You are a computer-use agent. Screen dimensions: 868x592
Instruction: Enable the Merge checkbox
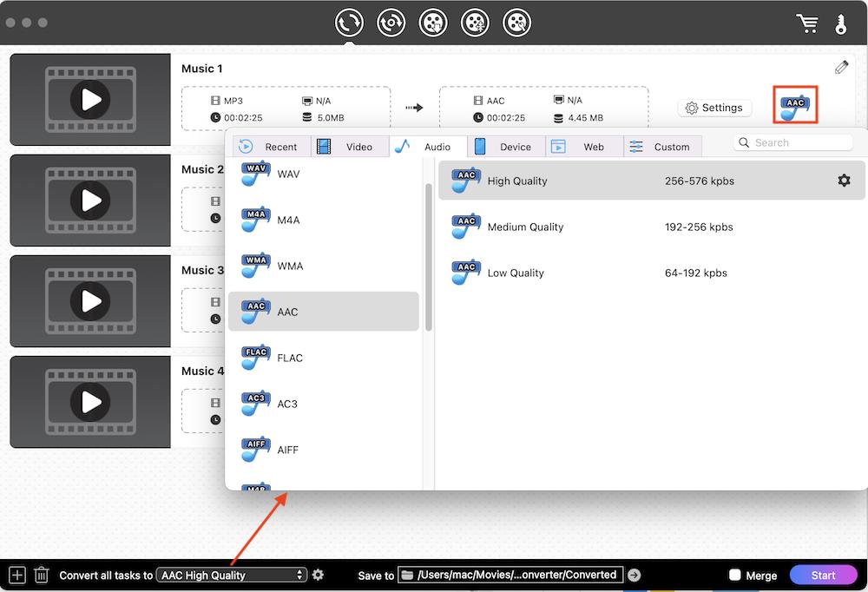click(x=737, y=575)
